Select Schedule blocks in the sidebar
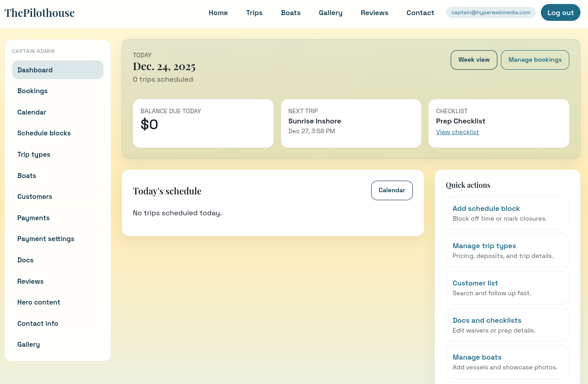Image resolution: width=588 pixels, height=384 pixels. point(44,133)
